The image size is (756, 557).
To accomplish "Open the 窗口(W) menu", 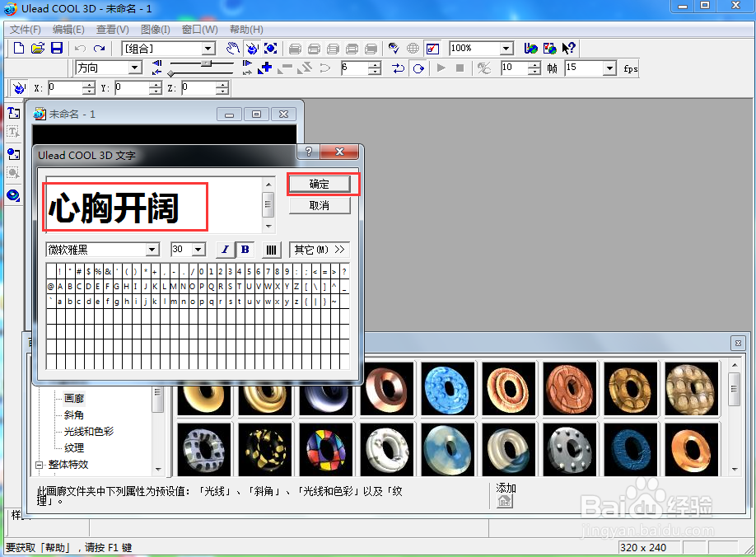I will (x=199, y=30).
